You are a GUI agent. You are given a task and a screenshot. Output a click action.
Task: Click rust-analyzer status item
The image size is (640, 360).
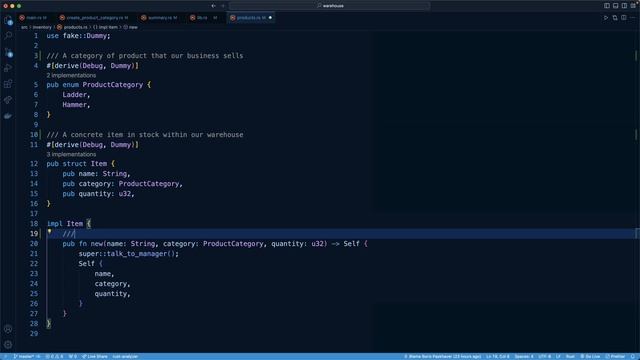(125, 356)
